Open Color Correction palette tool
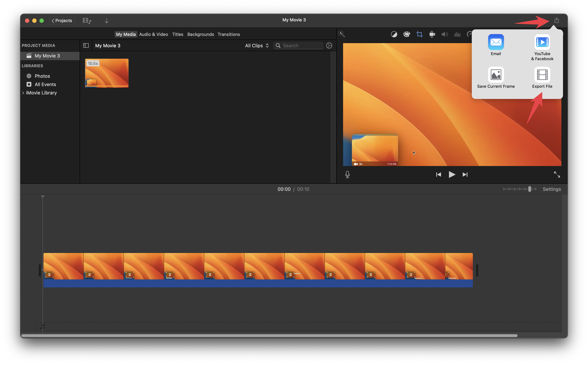 tap(406, 34)
